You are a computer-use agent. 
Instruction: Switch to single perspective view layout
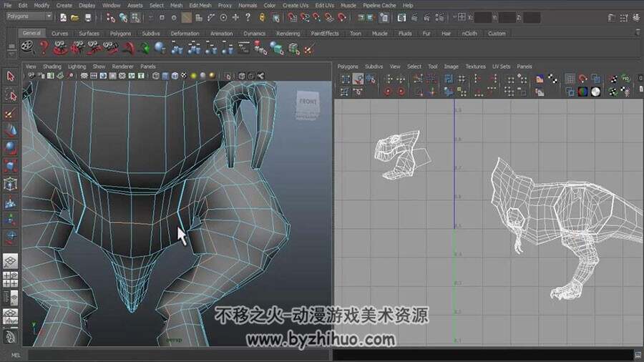tap(11, 260)
